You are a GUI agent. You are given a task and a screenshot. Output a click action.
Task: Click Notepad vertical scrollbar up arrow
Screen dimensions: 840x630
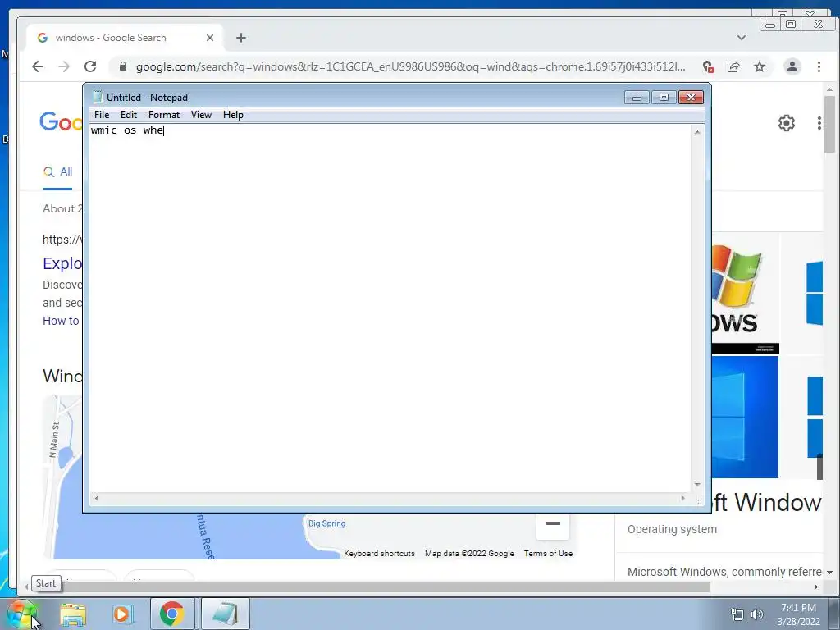pos(697,132)
